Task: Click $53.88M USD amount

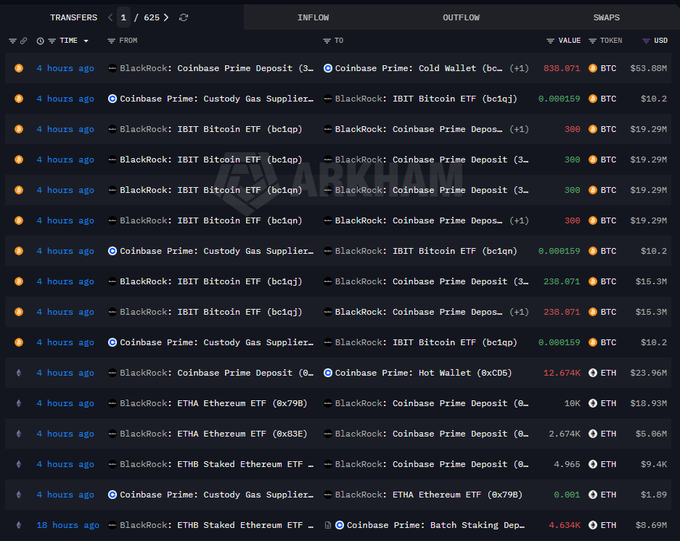Action: click(x=648, y=68)
